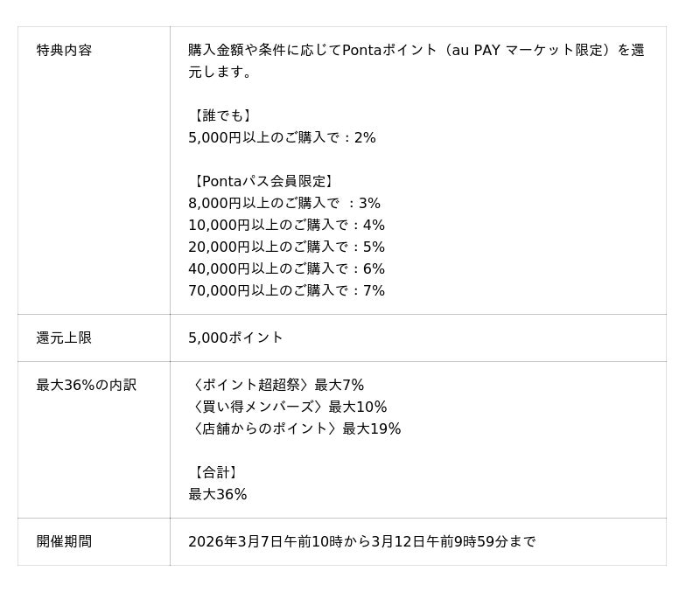Click the 8,000円以上 3% tier line
Viewport: 700px width, 592px height.
284,203
